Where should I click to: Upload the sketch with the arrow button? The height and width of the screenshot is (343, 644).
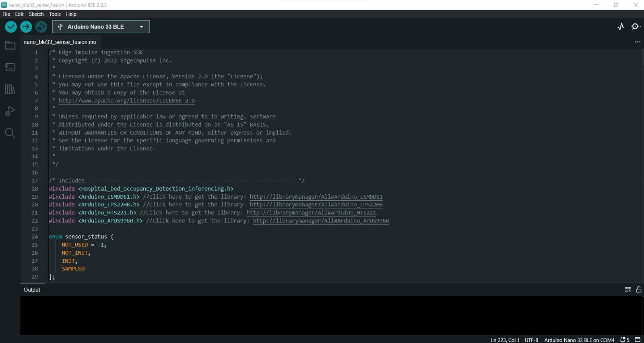pyautogui.click(x=26, y=27)
